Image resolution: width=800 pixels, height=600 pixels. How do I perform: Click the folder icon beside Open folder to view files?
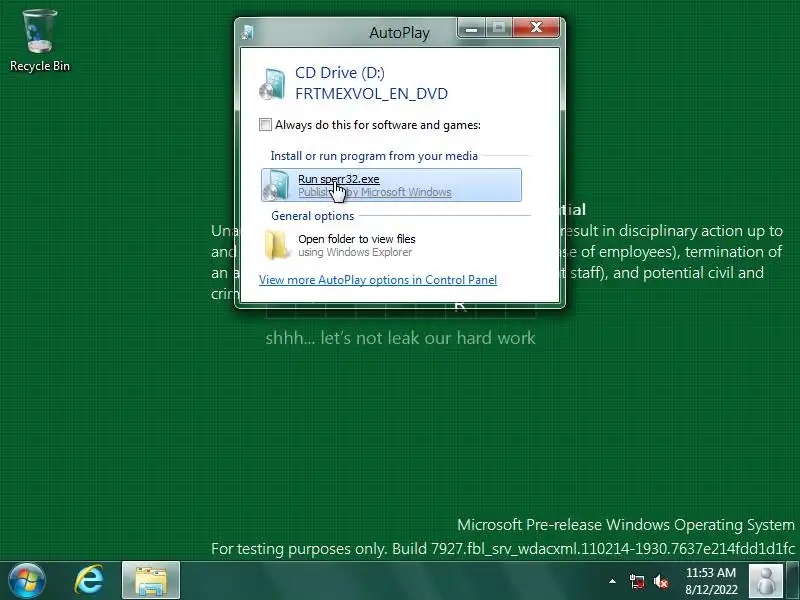point(277,245)
